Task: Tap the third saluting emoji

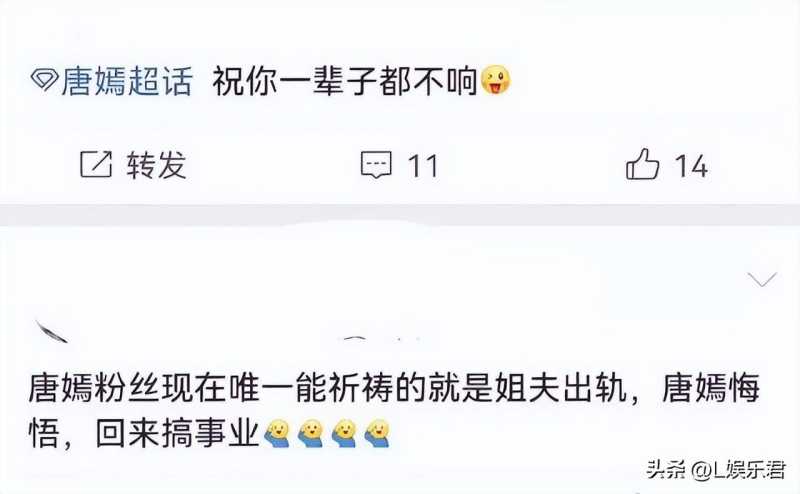Action: (344, 434)
